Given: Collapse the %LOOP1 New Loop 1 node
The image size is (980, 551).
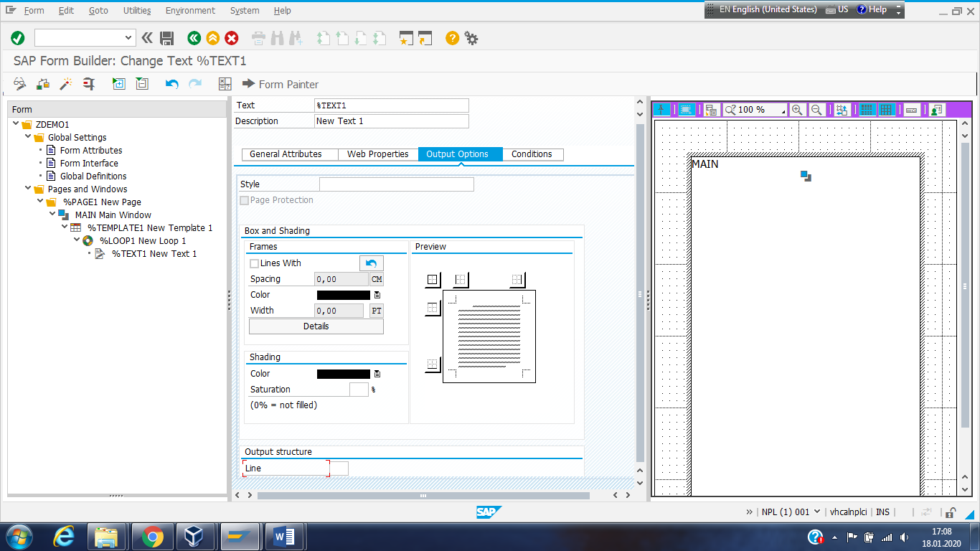Looking at the screenshot, I should click(x=77, y=240).
